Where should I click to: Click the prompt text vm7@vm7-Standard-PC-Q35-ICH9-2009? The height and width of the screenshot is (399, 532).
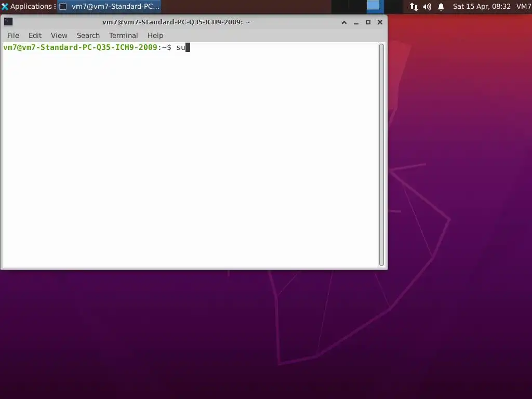click(80, 47)
